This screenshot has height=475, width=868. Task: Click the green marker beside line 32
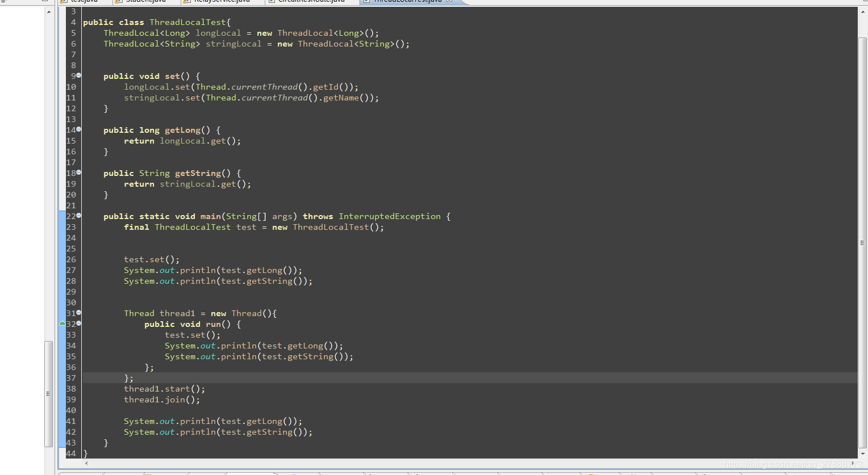[62, 323]
